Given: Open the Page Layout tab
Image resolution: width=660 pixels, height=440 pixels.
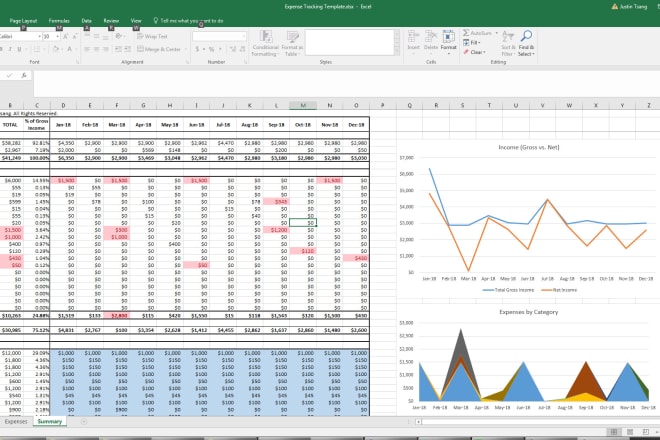Looking at the screenshot, I should [x=23, y=21].
